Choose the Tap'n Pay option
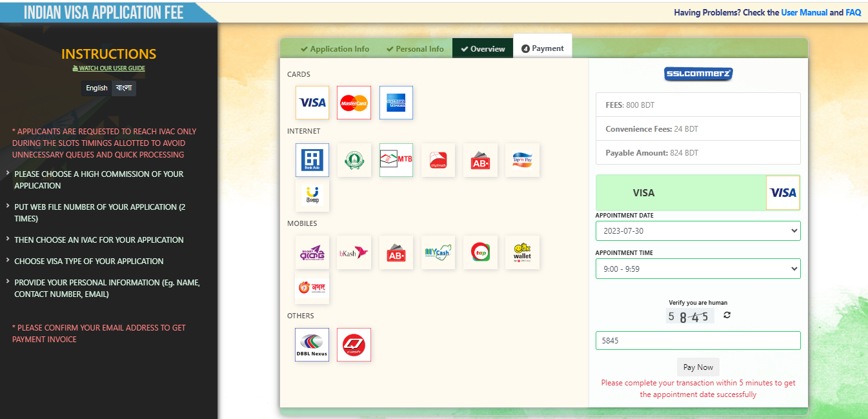The width and height of the screenshot is (868, 419). pos(522,160)
